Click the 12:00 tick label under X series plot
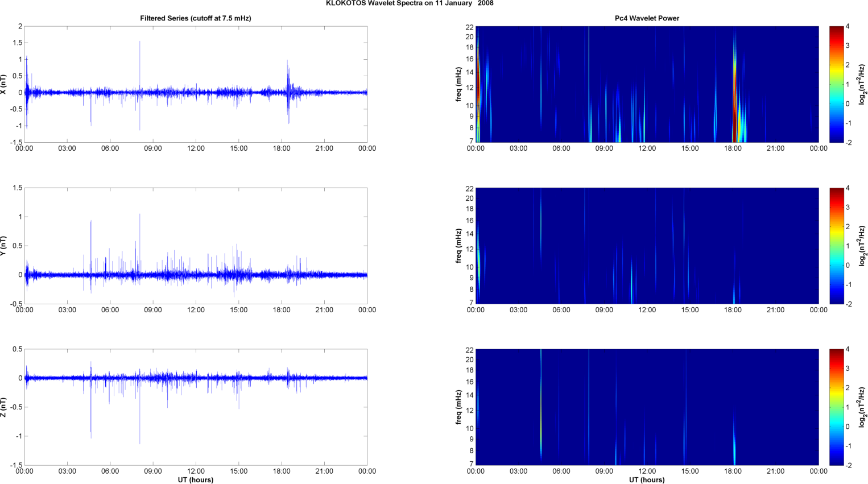This screenshot has height=484, width=868. pyautogui.click(x=196, y=148)
